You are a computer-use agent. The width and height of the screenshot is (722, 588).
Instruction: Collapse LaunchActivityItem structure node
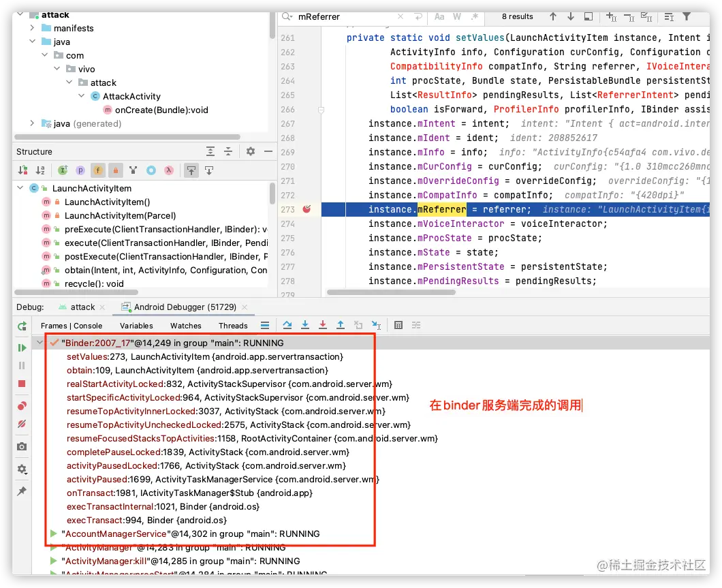(20, 188)
